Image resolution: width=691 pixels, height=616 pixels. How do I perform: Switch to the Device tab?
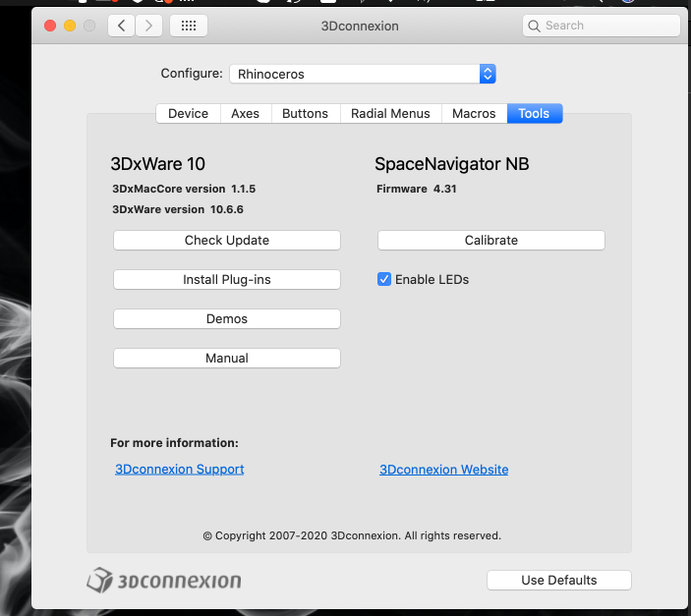pyautogui.click(x=188, y=114)
